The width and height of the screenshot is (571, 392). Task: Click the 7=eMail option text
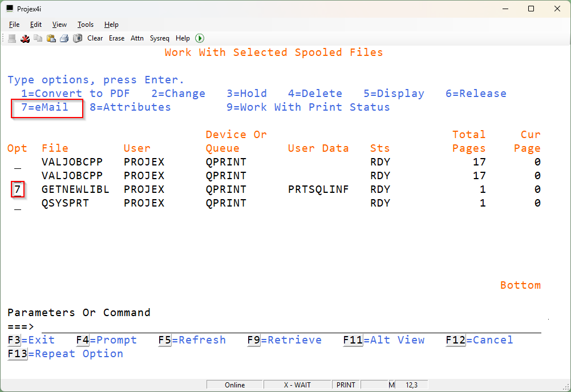point(45,107)
